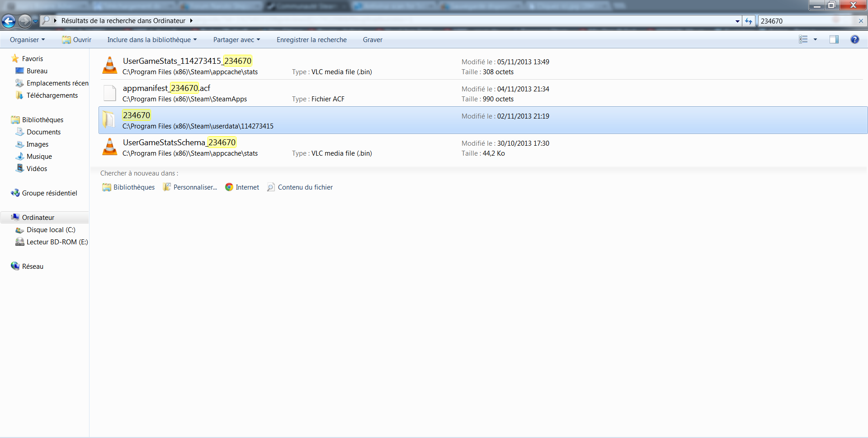Click the Graver toolbar button
Viewport: 868px width, 438px height.
pyautogui.click(x=373, y=40)
